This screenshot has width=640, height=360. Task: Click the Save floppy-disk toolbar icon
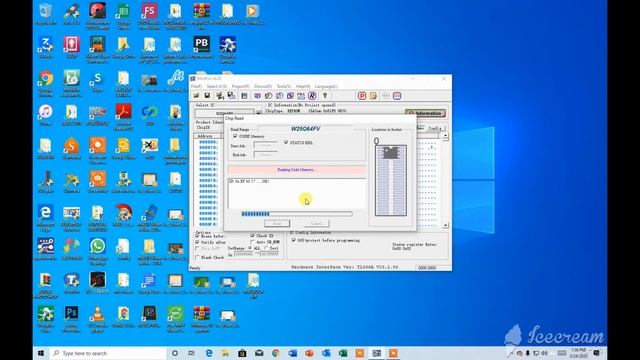tap(207, 96)
